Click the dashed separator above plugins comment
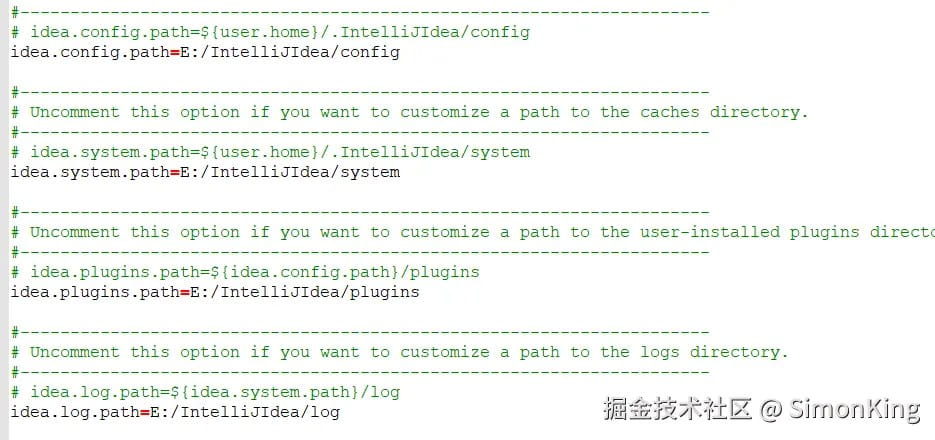The height and width of the screenshot is (440, 935). 360,212
